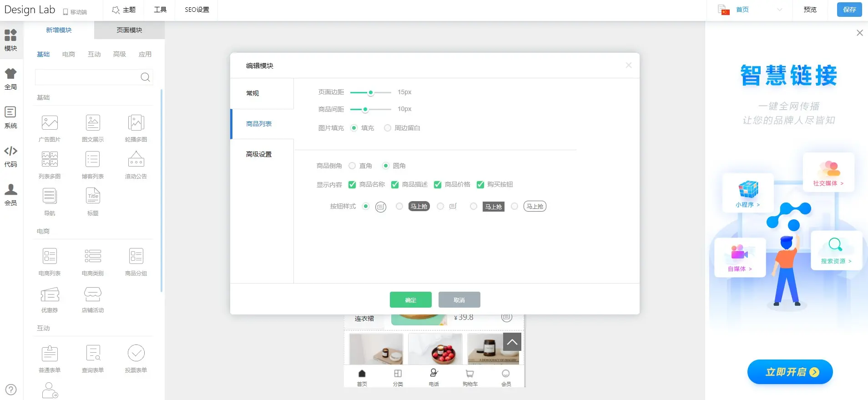
Task: Open the 首页 page dropdown
Action: tap(751, 10)
